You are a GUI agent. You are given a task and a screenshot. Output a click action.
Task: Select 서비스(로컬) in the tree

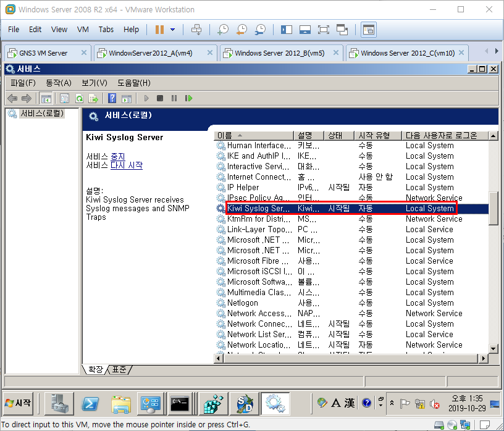pos(42,113)
